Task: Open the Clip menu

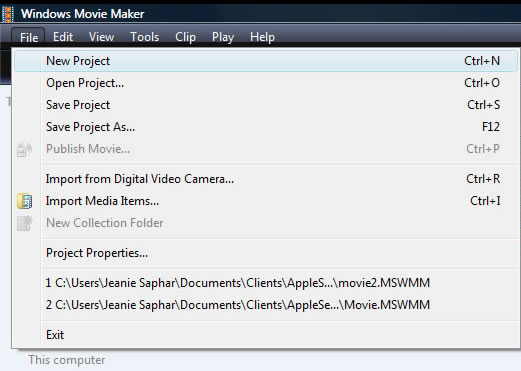Action: tap(185, 37)
